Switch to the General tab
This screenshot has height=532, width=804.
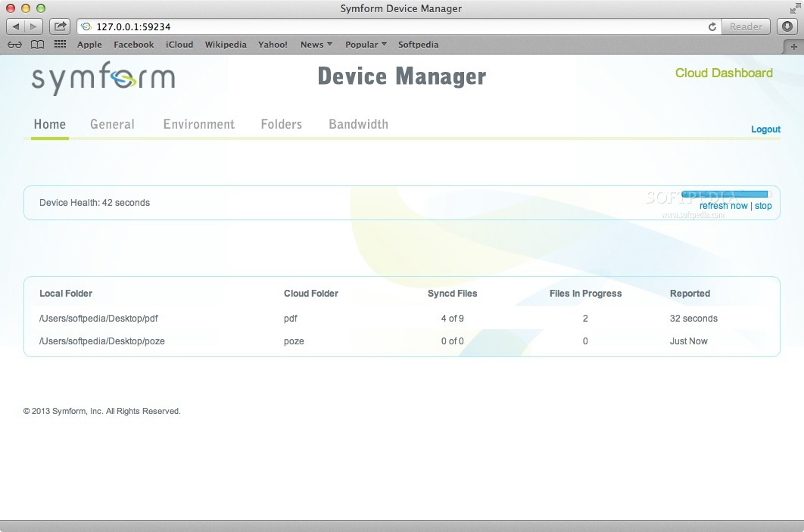[x=112, y=124]
